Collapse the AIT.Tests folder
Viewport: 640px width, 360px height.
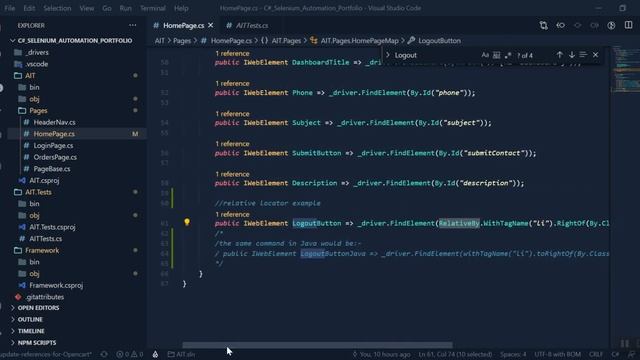pyautogui.click(x=38, y=192)
